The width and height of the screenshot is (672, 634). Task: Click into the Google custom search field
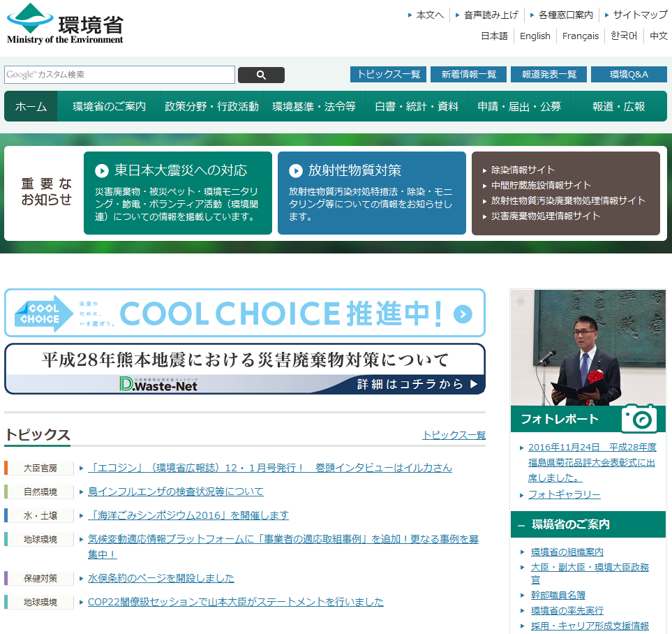tap(119, 75)
